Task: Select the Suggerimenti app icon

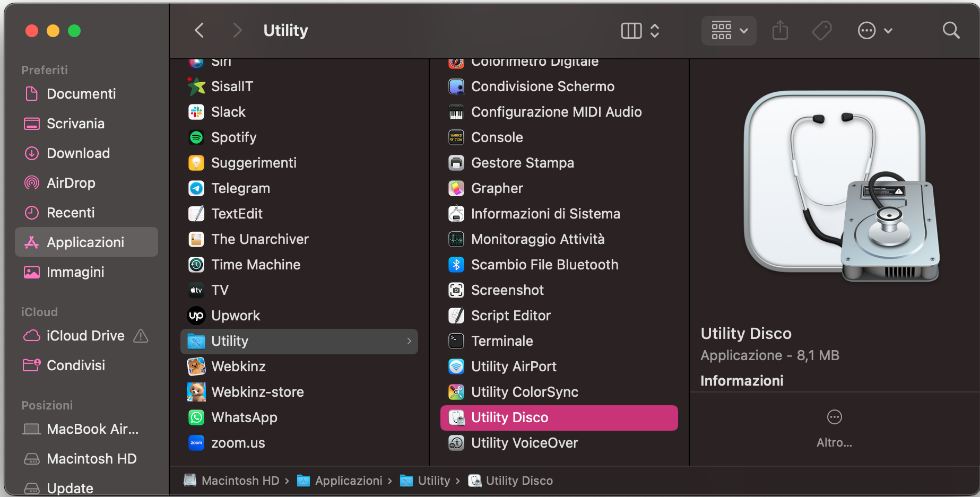Action: 196,163
